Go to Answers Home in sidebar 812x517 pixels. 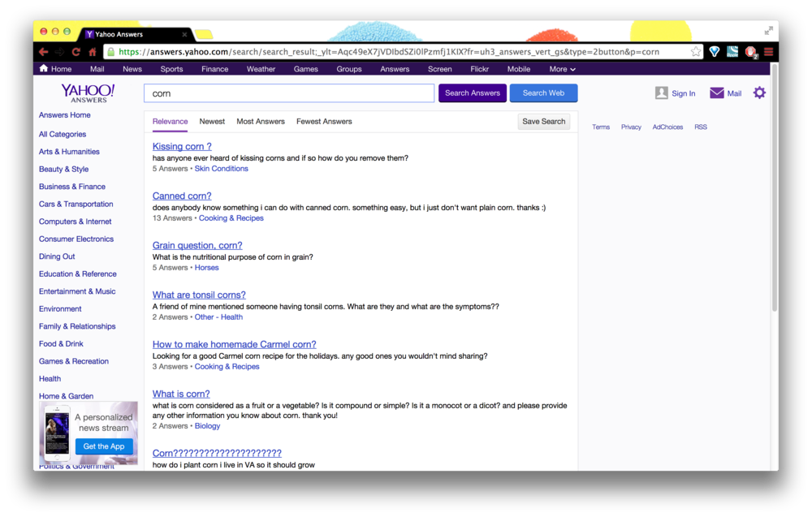[x=65, y=115]
